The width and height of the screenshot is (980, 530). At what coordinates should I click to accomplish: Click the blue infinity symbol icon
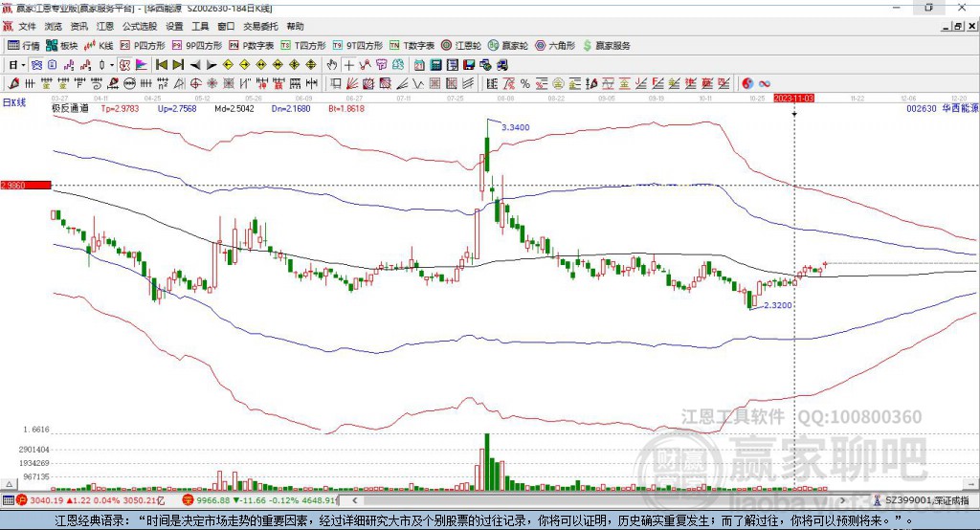coord(765,83)
